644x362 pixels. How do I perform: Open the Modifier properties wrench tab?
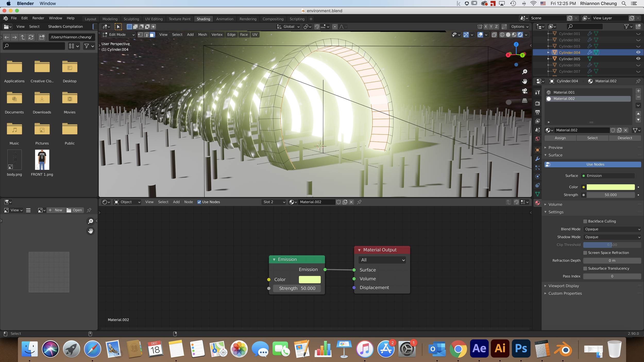(537, 159)
